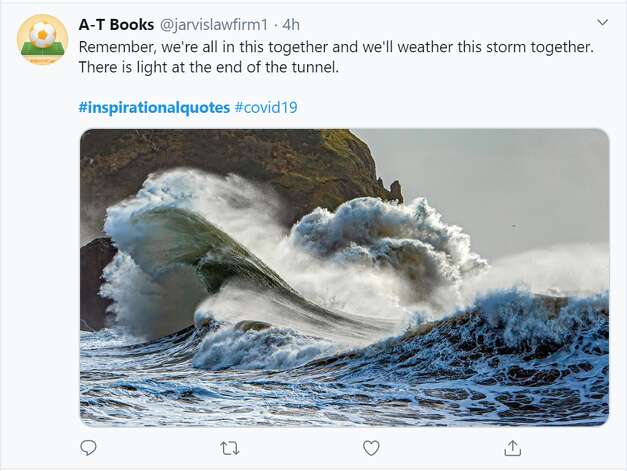Reply to the A-T Books tweet
The height and width of the screenshot is (471, 627).
(x=88, y=448)
